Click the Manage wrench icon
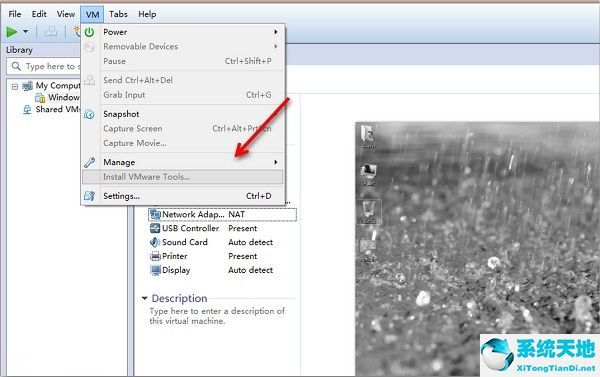The image size is (600, 377). click(x=89, y=162)
